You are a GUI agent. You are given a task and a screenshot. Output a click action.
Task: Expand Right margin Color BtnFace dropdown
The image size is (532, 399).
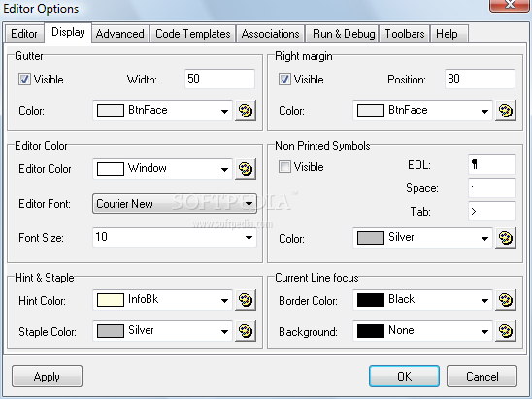tap(484, 111)
